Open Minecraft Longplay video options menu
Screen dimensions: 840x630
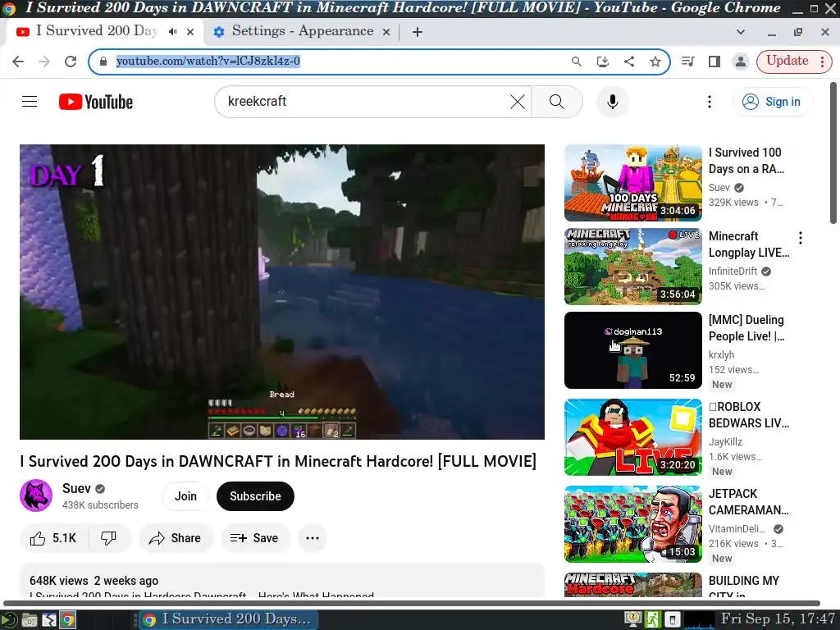coord(801,238)
